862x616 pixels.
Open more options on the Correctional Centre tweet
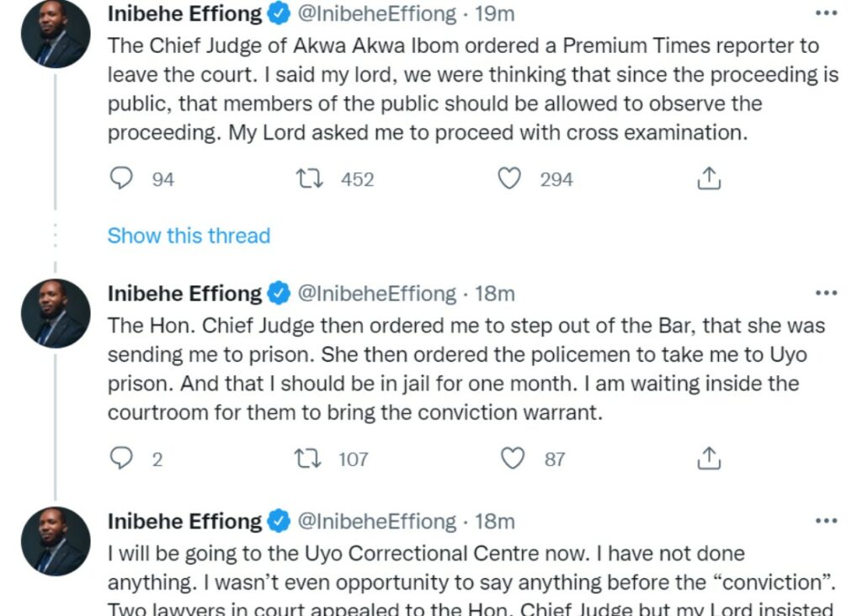click(x=827, y=522)
